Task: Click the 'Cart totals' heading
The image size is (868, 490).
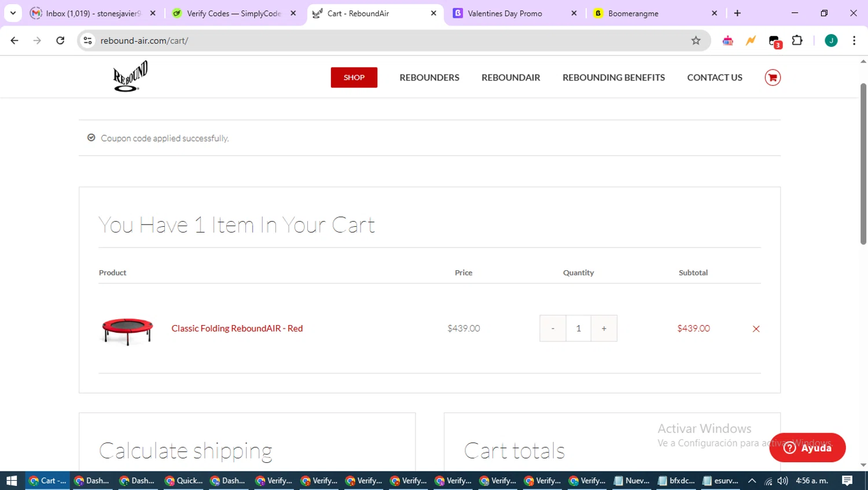Action: click(x=514, y=450)
